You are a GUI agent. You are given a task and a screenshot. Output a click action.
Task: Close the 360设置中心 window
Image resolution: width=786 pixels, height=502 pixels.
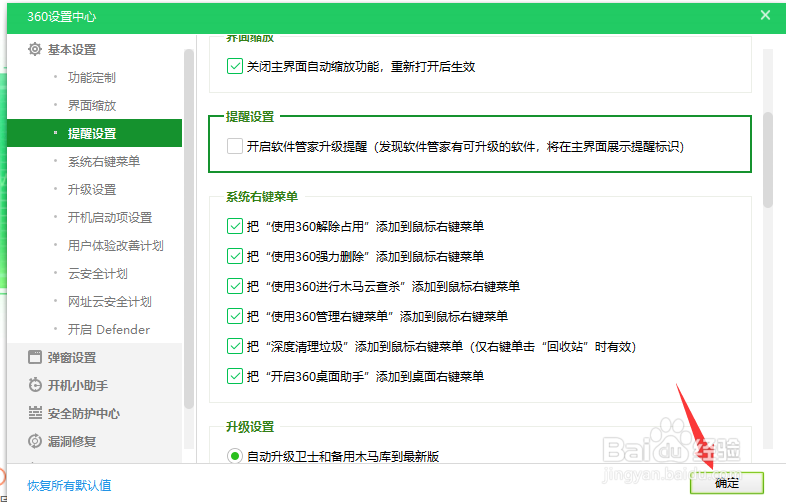pos(765,15)
